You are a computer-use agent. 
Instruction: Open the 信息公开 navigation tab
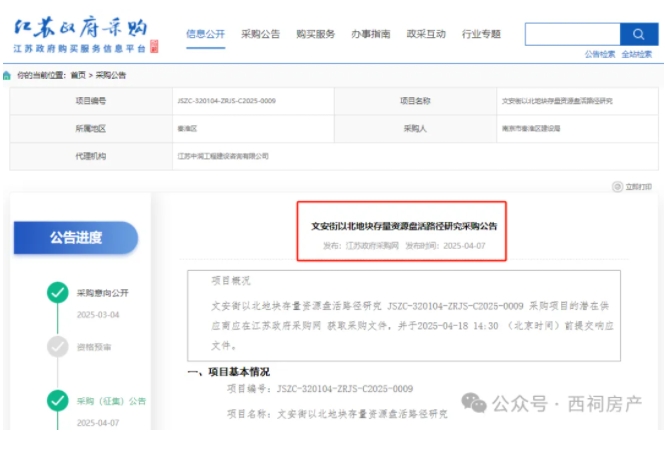[205, 34]
